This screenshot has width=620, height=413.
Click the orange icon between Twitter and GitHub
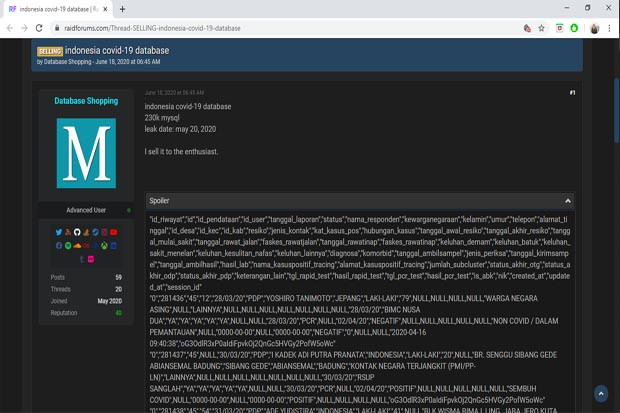point(68,232)
